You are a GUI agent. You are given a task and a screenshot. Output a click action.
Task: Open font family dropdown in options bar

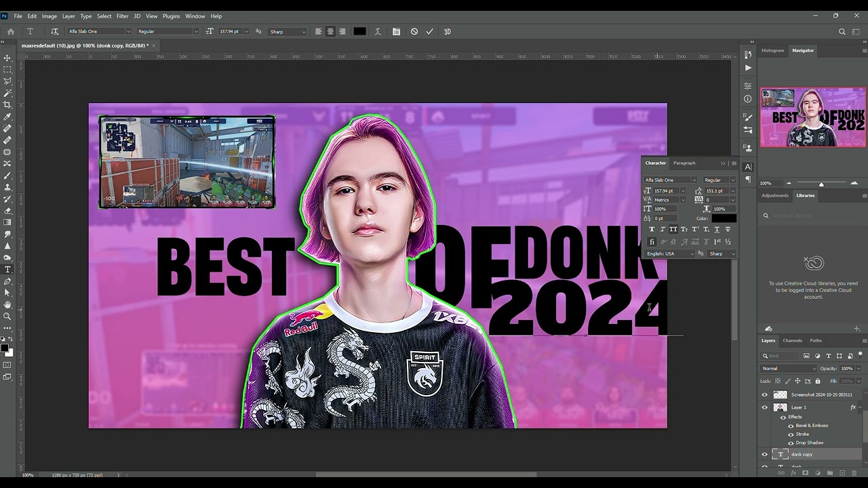coord(128,31)
